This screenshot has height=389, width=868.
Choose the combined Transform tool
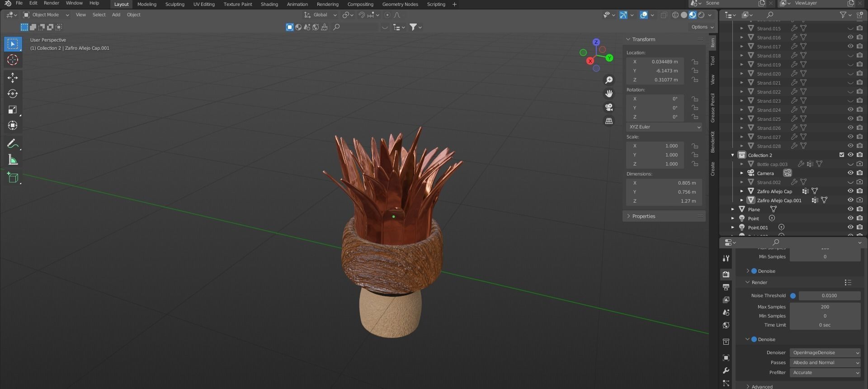click(13, 125)
